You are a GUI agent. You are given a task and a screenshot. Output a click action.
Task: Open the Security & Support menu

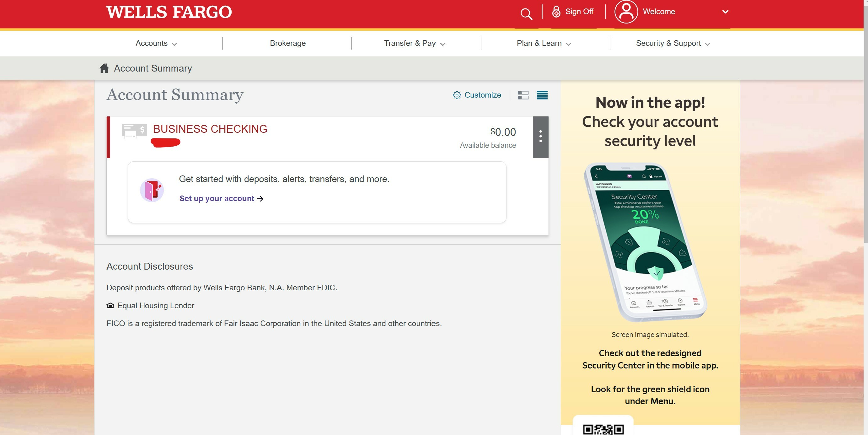click(x=673, y=43)
